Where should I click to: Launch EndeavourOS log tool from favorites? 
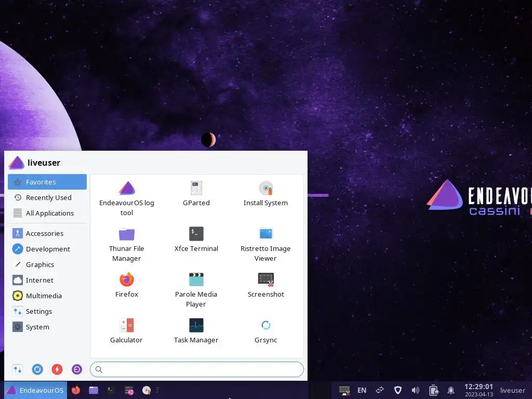[127, 198]
